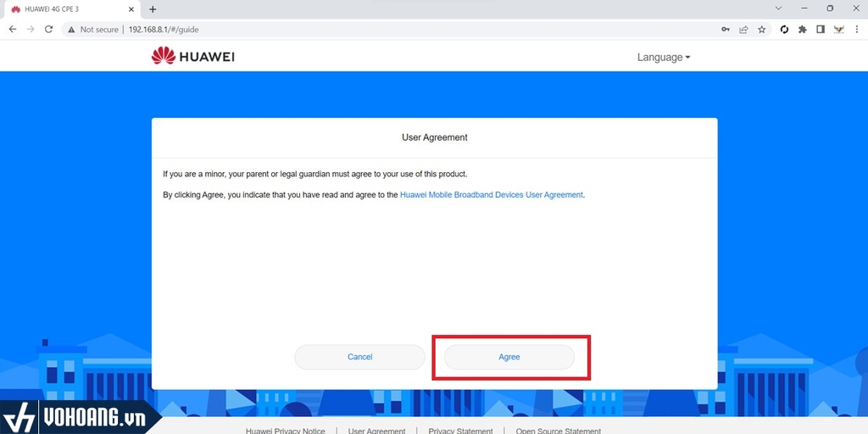Viewport: 868px width, 434px height.
Task: Open Chrome's three-dot menu
Action: [x=856, y=30]
